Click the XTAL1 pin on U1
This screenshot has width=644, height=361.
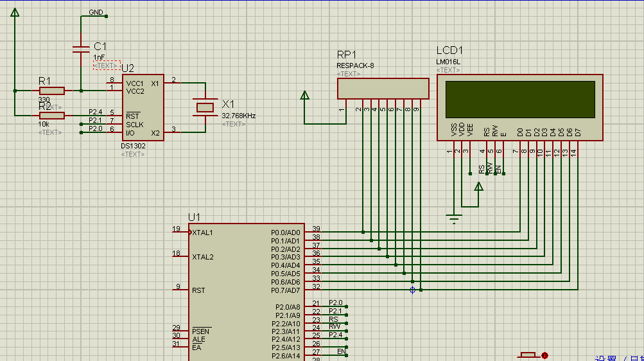[202, 233]
